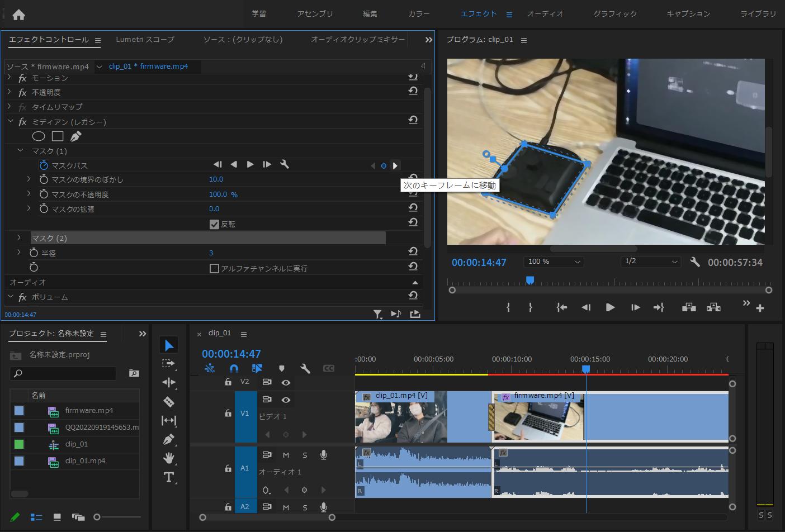Select the Razor tool in the toolbar

coord(168,402)
